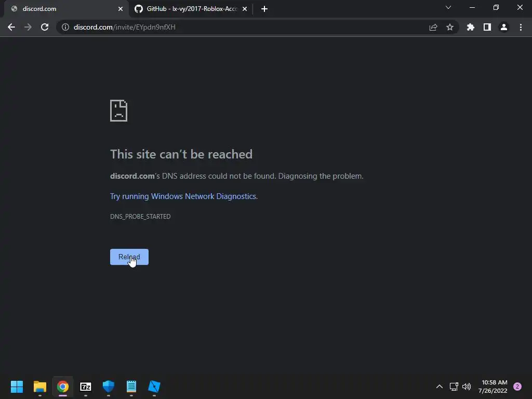Reload the page with the toolbar refresh icon
The height and width of the screenshot is (399, 532).
point(45,27)
